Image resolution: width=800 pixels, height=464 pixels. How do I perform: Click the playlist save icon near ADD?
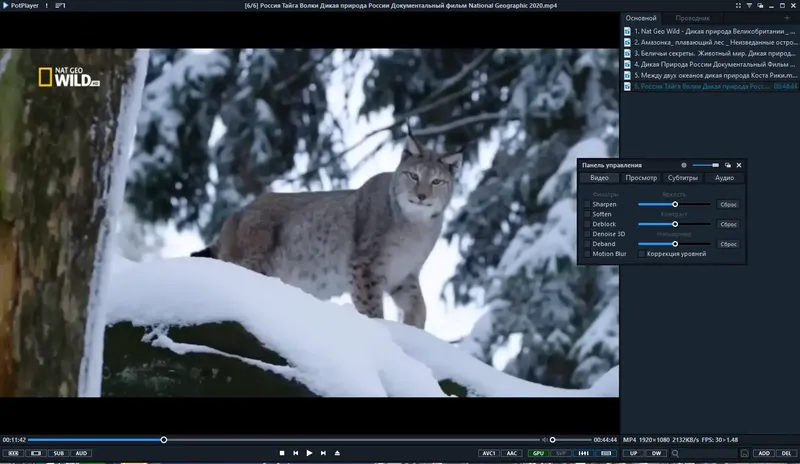744,453
